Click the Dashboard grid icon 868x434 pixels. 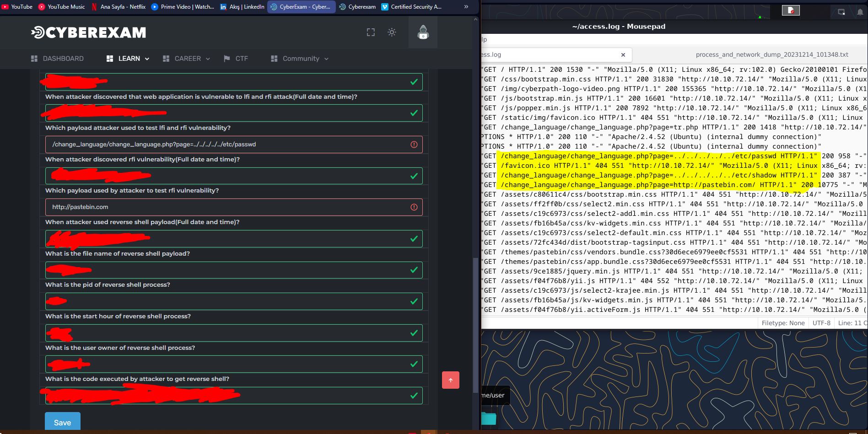pyautogui.click(x=34, y=59)
